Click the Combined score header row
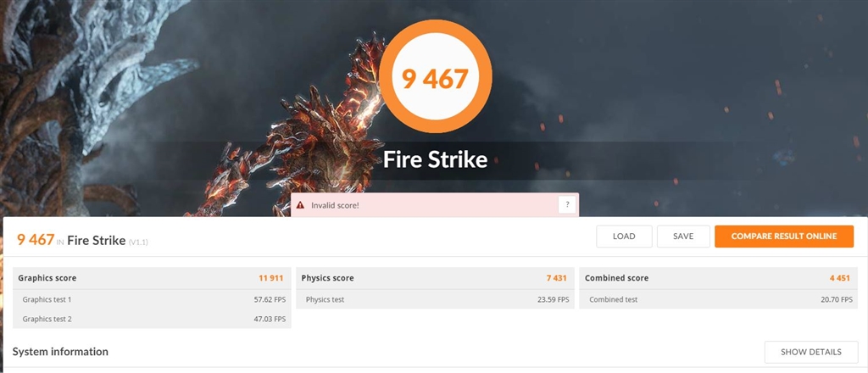868x373 pixels. coord(718,278)
